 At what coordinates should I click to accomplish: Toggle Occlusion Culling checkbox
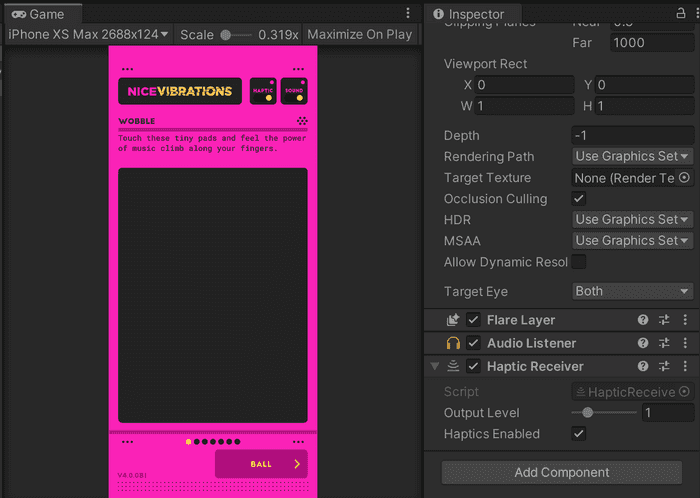579,199
